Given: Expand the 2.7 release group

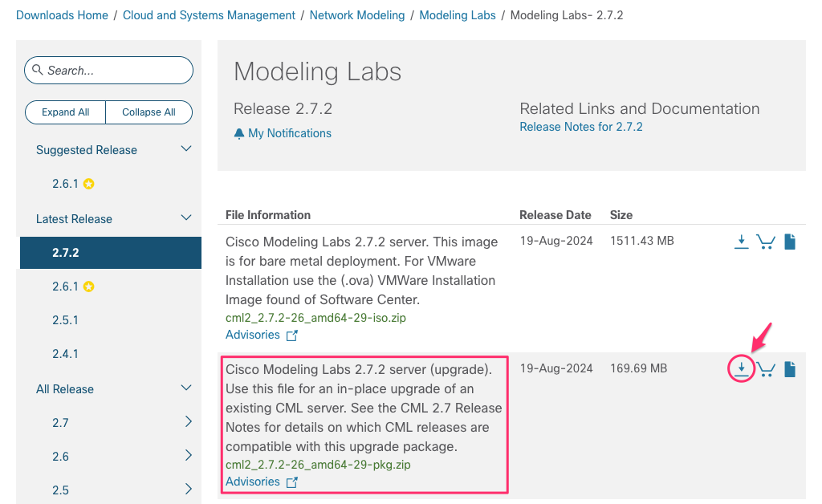Looking at the screenshot, I should tap(189, 422).
